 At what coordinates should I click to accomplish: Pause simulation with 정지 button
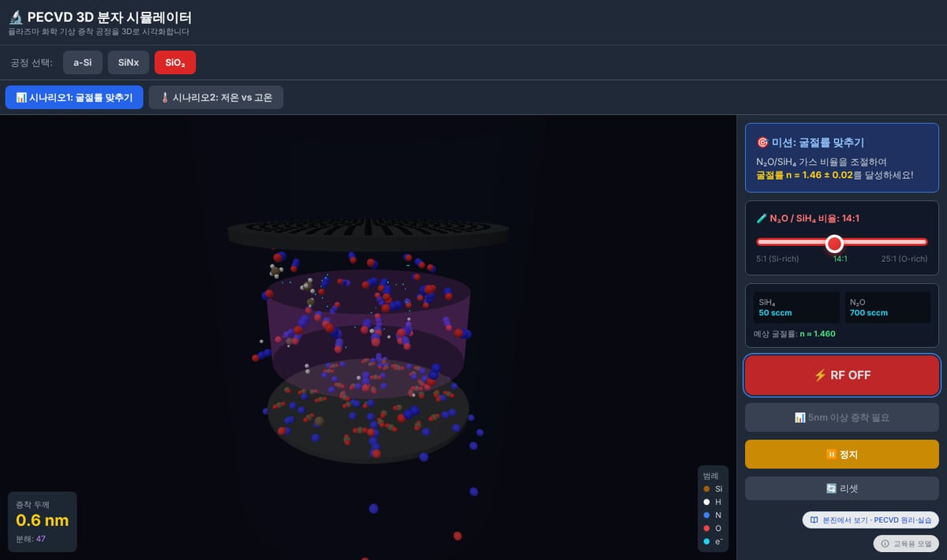(842, 455)
